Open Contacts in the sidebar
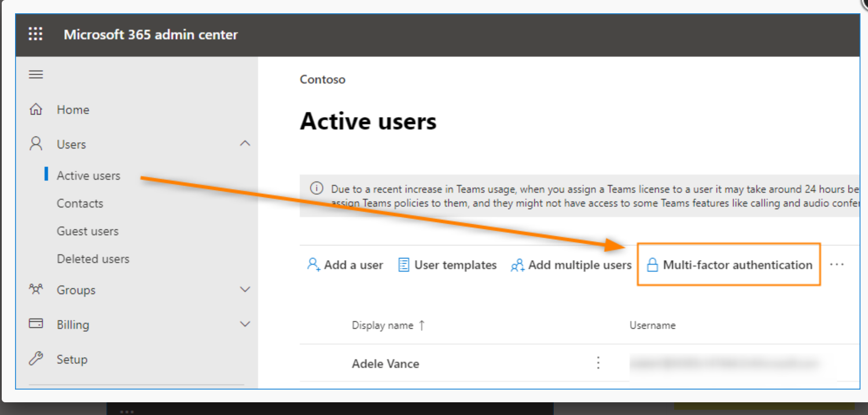 point(80,203)
